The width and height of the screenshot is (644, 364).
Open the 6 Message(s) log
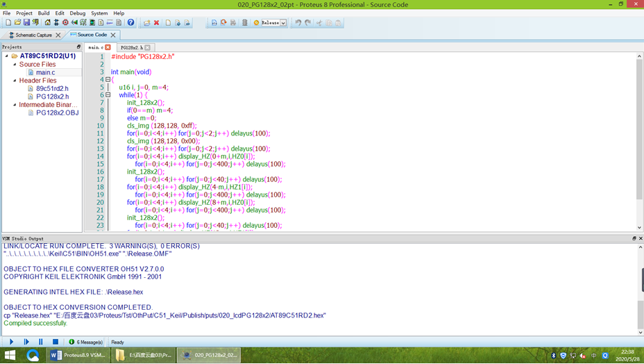tap(85, 342)
